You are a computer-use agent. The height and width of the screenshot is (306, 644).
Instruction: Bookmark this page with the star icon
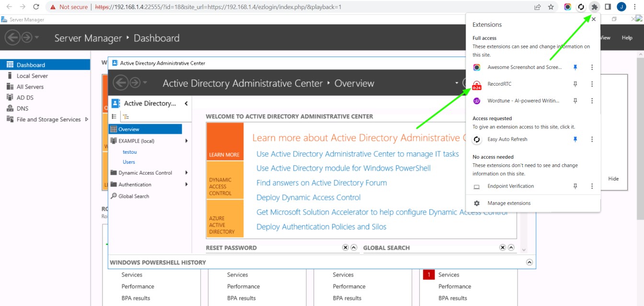[551, 7]
